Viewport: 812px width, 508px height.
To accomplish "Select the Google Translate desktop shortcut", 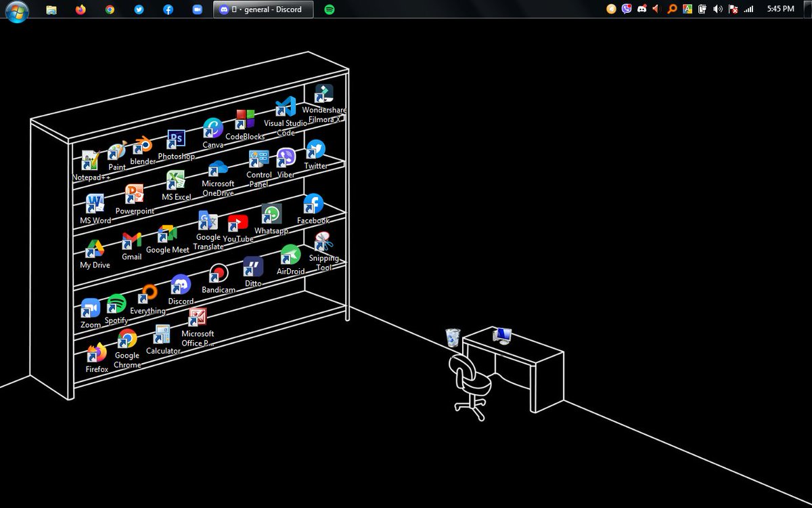I will tap(208, 230).
